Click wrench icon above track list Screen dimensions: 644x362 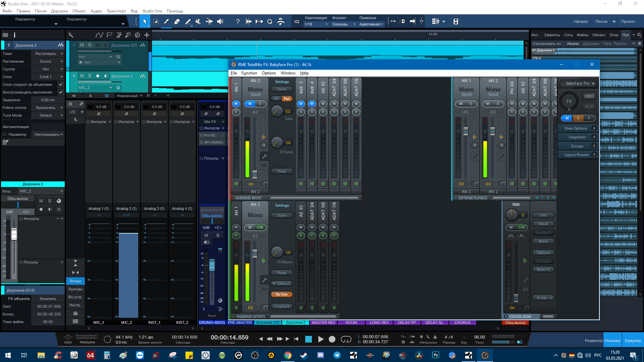click(70, 35)
